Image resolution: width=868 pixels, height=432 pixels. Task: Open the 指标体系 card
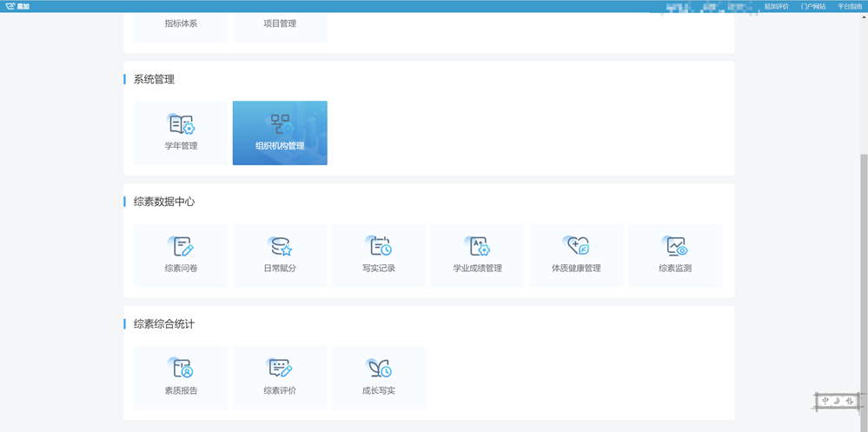(x=181, y=28)
